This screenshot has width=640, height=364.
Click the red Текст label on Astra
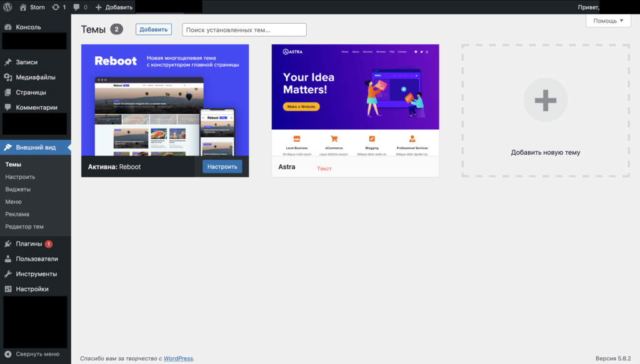(x=324, y=169)
